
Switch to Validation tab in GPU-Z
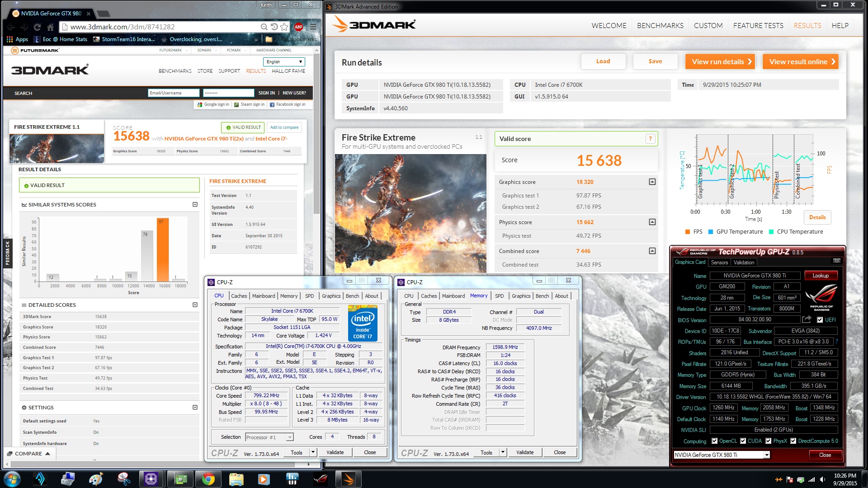744,263
